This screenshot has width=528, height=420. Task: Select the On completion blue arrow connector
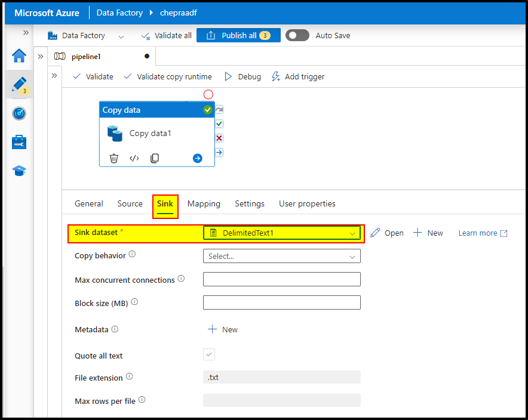coord(219,152)
